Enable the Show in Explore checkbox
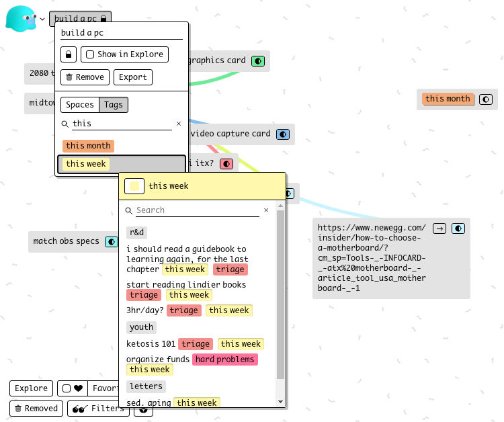Image resolution: width=504 pixels, height=422 pixels. (90, 54)
